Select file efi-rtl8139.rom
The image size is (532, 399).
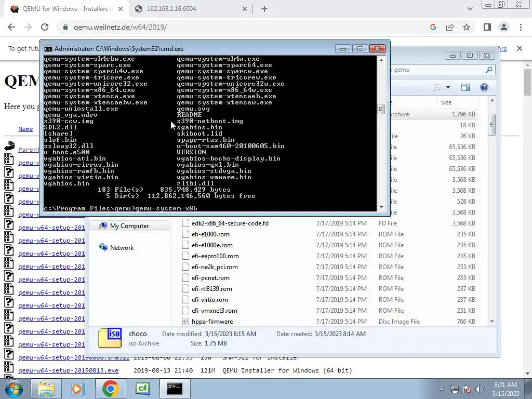(x=212, y=289)
